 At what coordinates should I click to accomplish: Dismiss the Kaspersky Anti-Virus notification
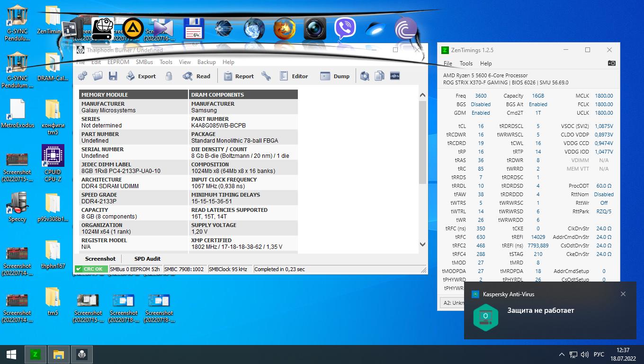pyautogui.click(x=623, y=294)
